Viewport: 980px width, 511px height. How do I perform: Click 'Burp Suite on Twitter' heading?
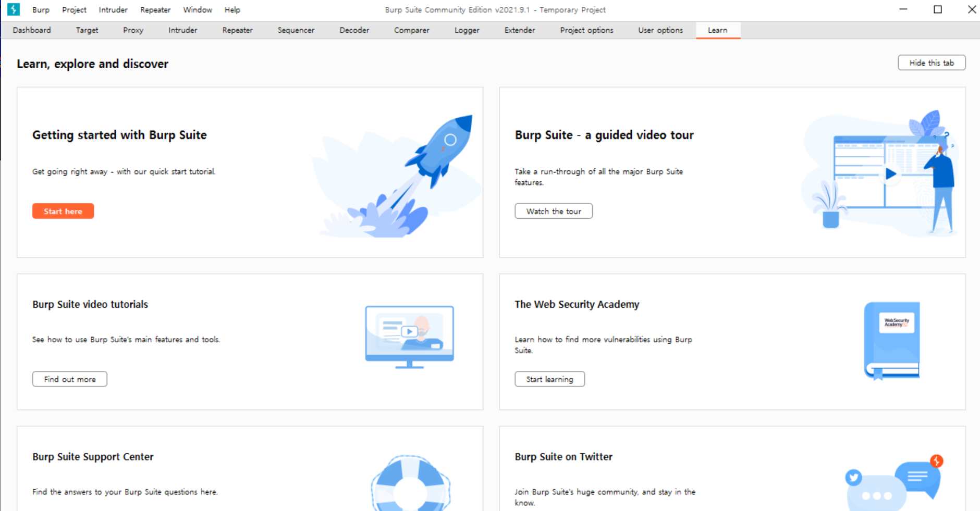[563, 457]
